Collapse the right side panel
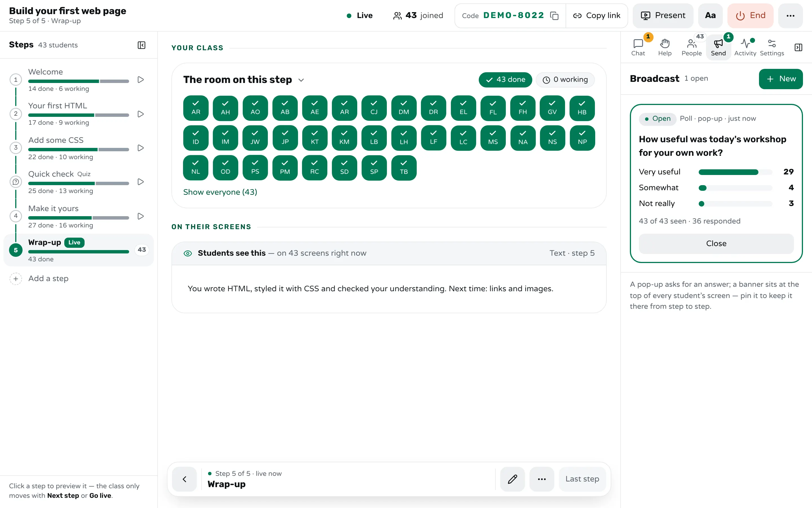 click(798, 47)
